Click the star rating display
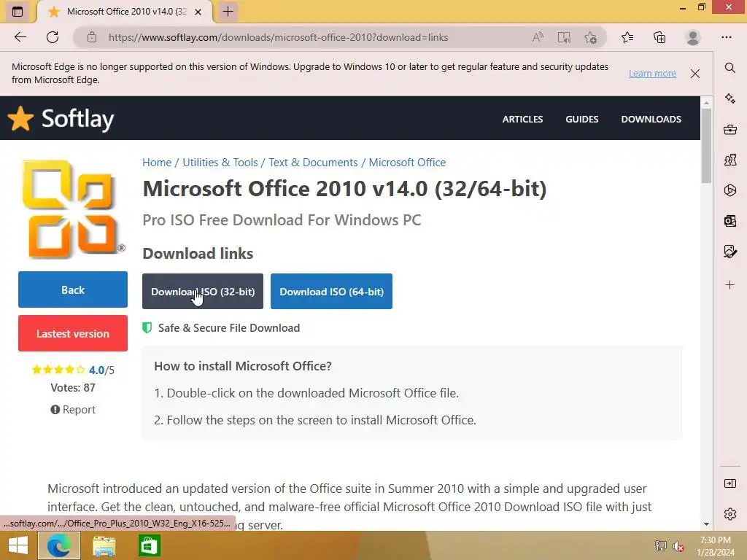This screenshot has height=560, width=747. (x=58, y=370)
